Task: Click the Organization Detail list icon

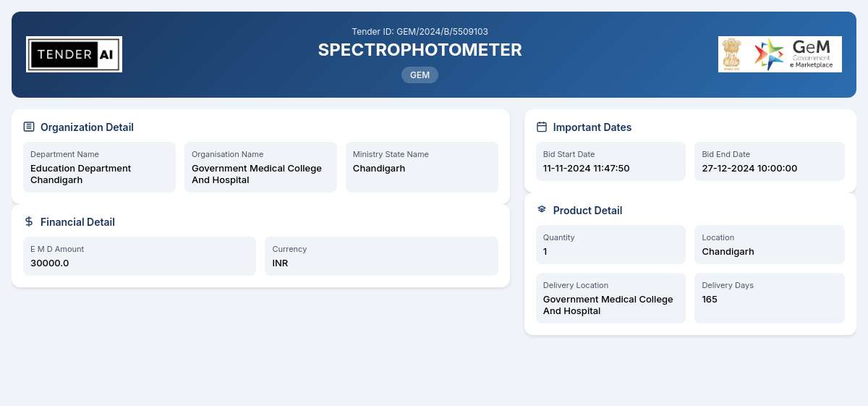Action: coord(29,127)
